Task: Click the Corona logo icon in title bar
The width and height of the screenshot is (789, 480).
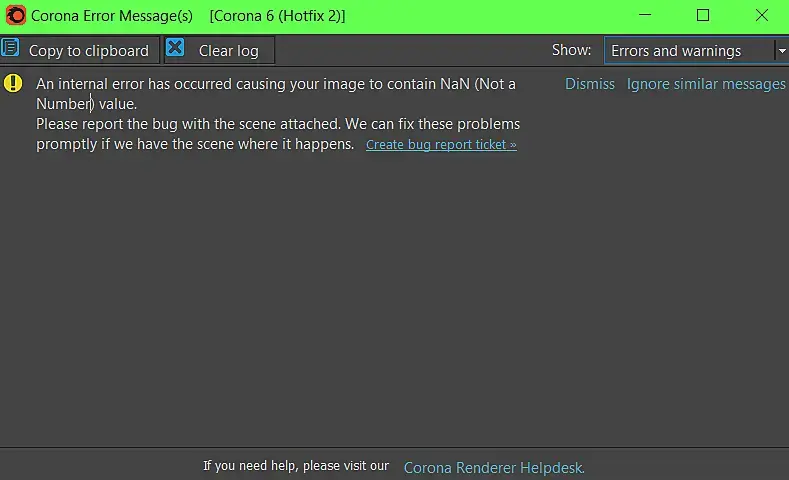Action: tap(16, 16)
